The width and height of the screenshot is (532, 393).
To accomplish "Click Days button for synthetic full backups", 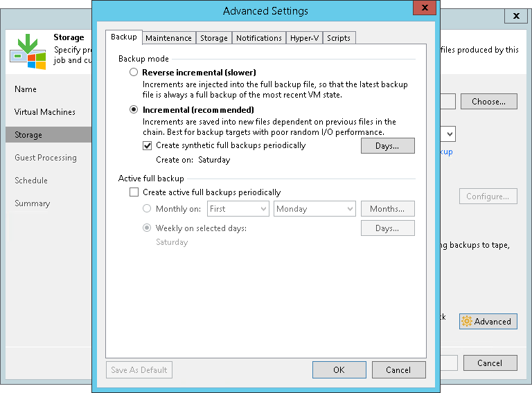I will [x=387, y=146].
